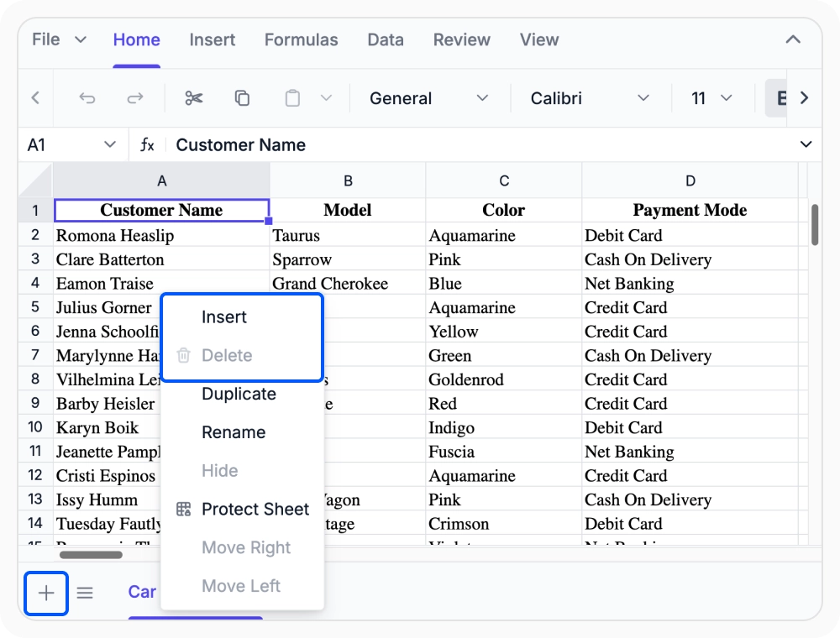This screenshot has height=638, width=840.
Task: Click the trash icon next to Delete
Action: pos(183,355)
